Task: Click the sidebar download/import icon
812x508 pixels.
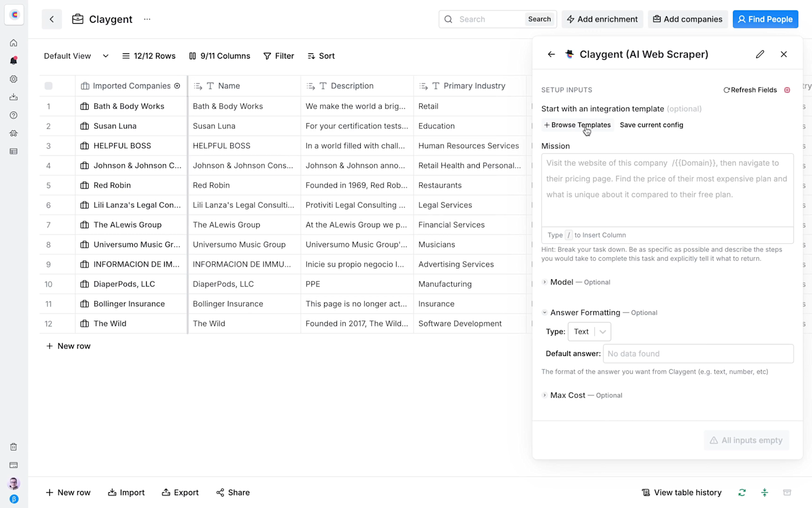Action: (13, 97)
